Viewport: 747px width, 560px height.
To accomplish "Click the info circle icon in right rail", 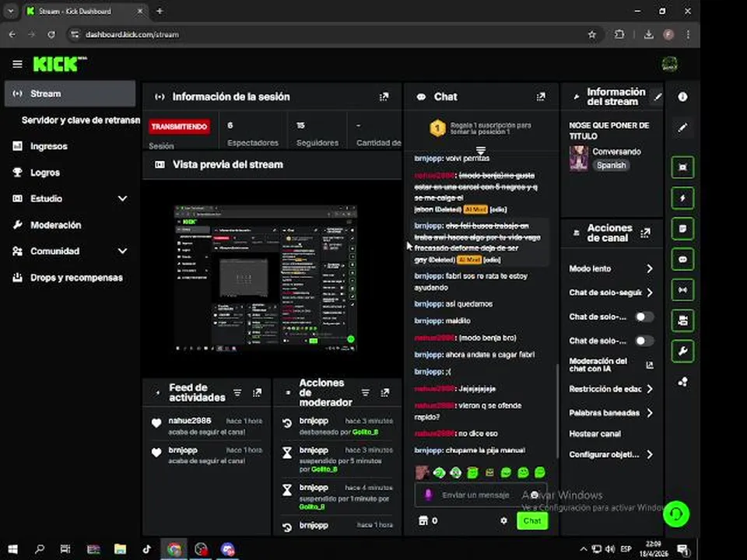I will (682, 96).
